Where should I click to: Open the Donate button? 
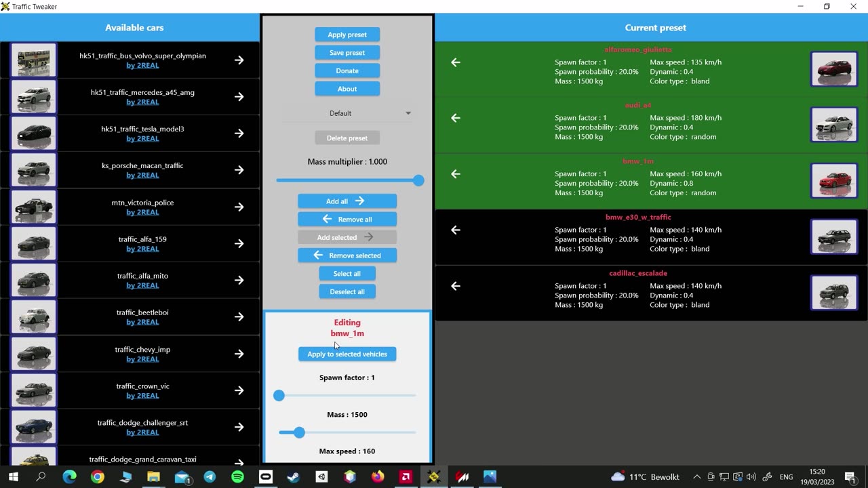click(347, 70)
